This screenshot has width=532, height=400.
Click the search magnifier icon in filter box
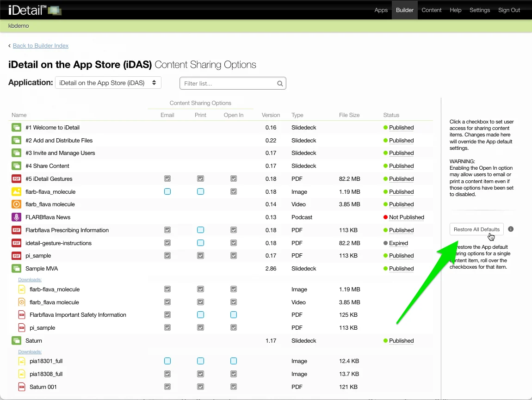(280, 84)
